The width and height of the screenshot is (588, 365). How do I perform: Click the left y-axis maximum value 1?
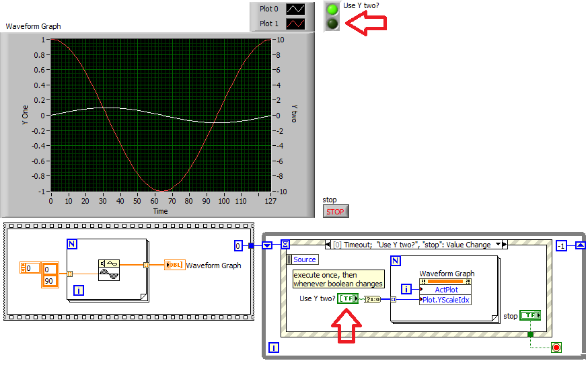pyautogui.click(x=43, y=40)
